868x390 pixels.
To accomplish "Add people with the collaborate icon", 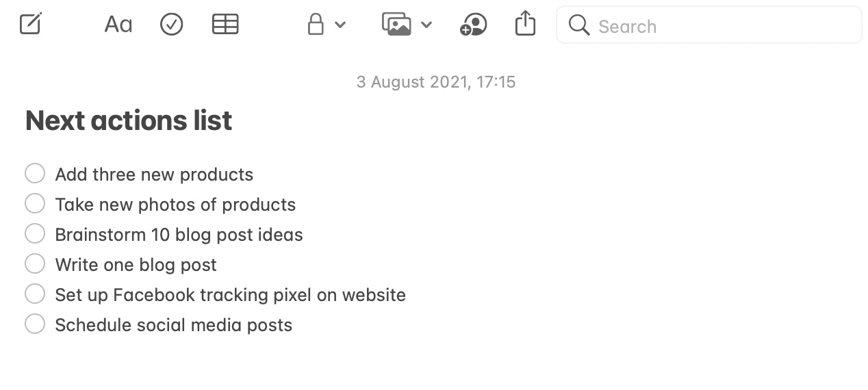I will [x=473, y=25].
